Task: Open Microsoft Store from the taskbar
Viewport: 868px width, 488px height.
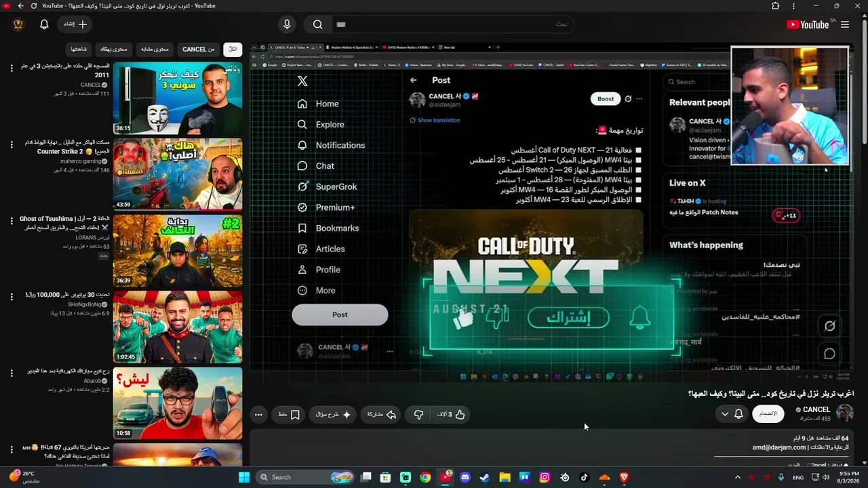Action: tap(385, 477)
